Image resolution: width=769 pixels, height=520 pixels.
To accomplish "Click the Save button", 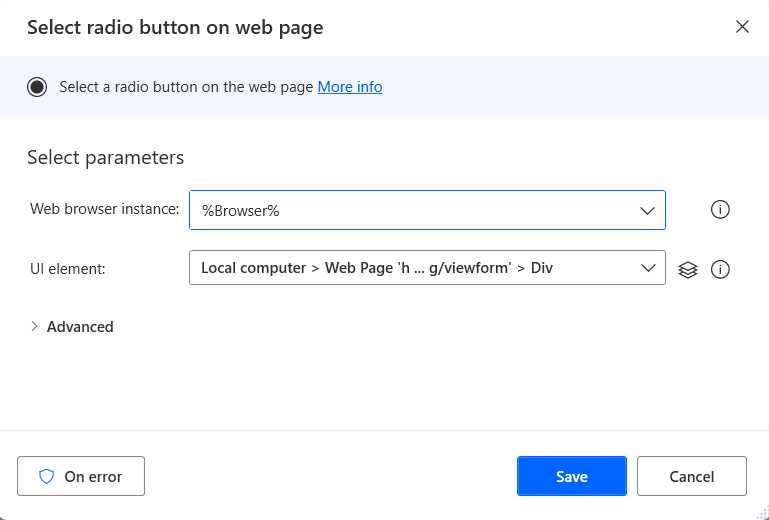I will coord(571,476).
